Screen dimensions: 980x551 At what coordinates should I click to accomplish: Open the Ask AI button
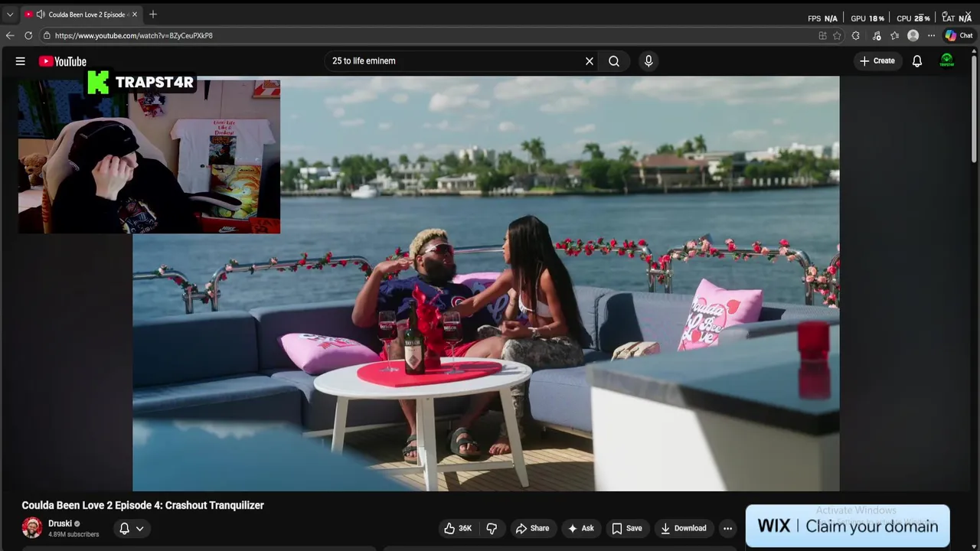pyautogui.click(x=580, y=528)
